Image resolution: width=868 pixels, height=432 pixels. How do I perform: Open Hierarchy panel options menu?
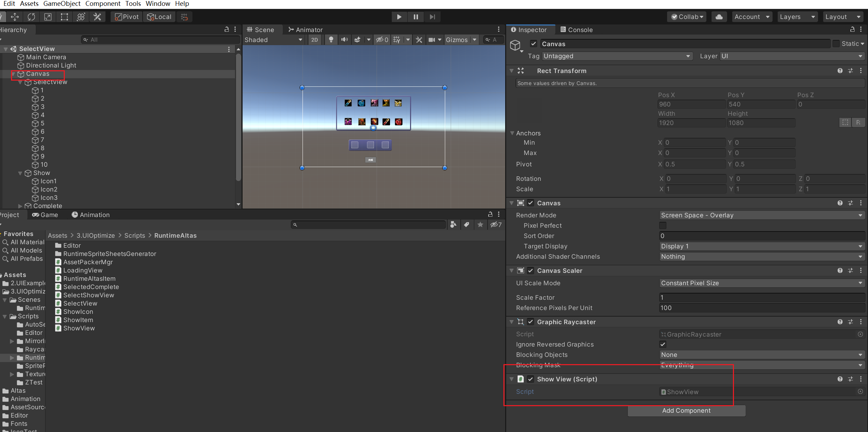click(x=235, y=29)
